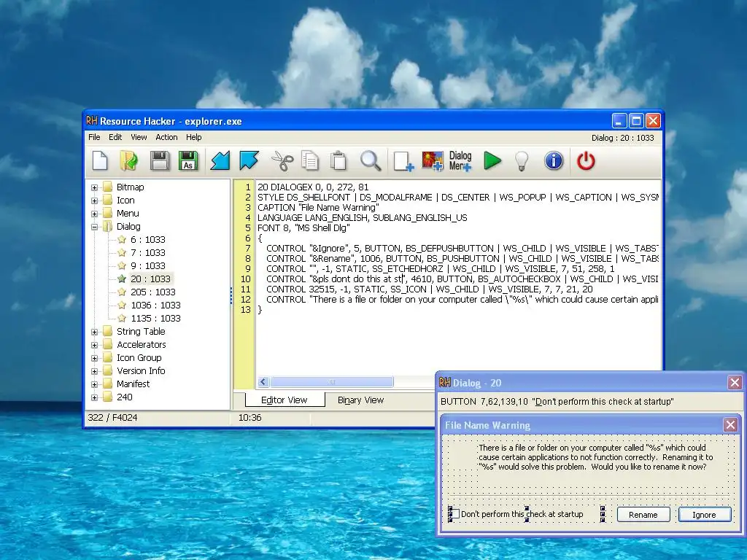Image resolution: width=747 pixels, height=560 pixels.
Task: Open the Action menu
Action: [x=166, y=137]
